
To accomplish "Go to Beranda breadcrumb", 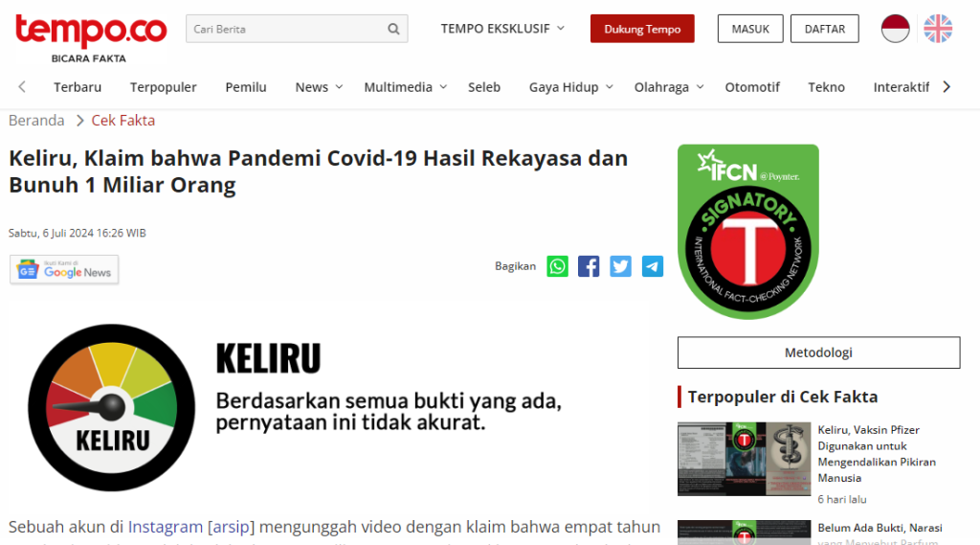I will pos(36,120).
